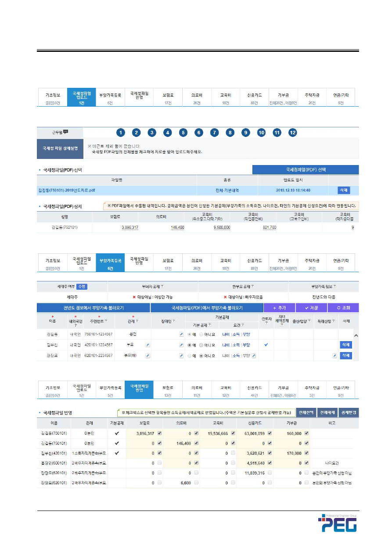The height and width of the screenshot is (554, 392).
Task: Open 김길동(750101)-2019년도자료.pdf file link
Action: pyautogui.click(x=67, y=190)
